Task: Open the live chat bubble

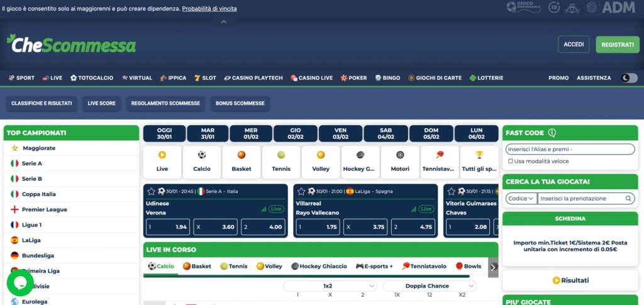Action: point(20,283)
